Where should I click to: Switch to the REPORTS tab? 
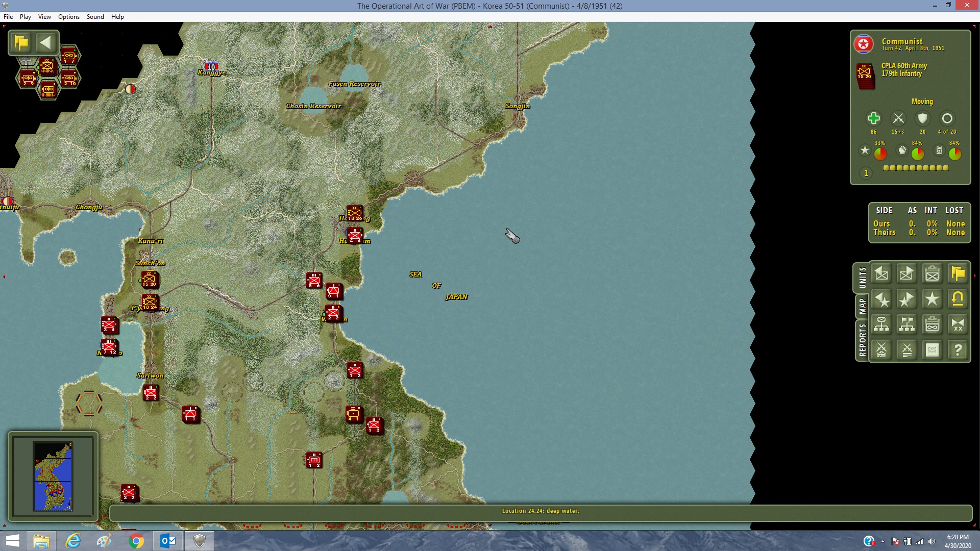click(x=863, y=340)
